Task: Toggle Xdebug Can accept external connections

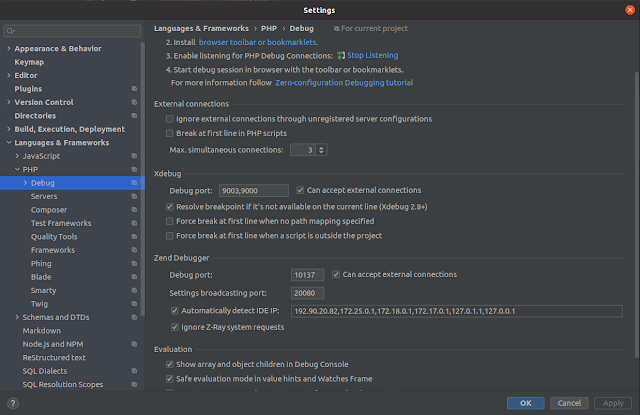Action: coord(301,190)
